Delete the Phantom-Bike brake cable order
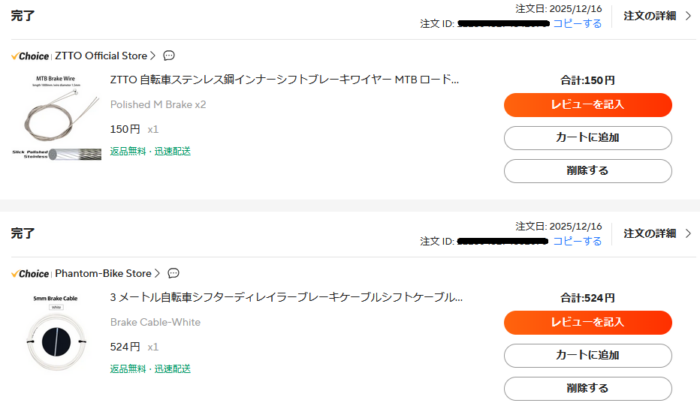The image size is (700, 406). point(587,388)
